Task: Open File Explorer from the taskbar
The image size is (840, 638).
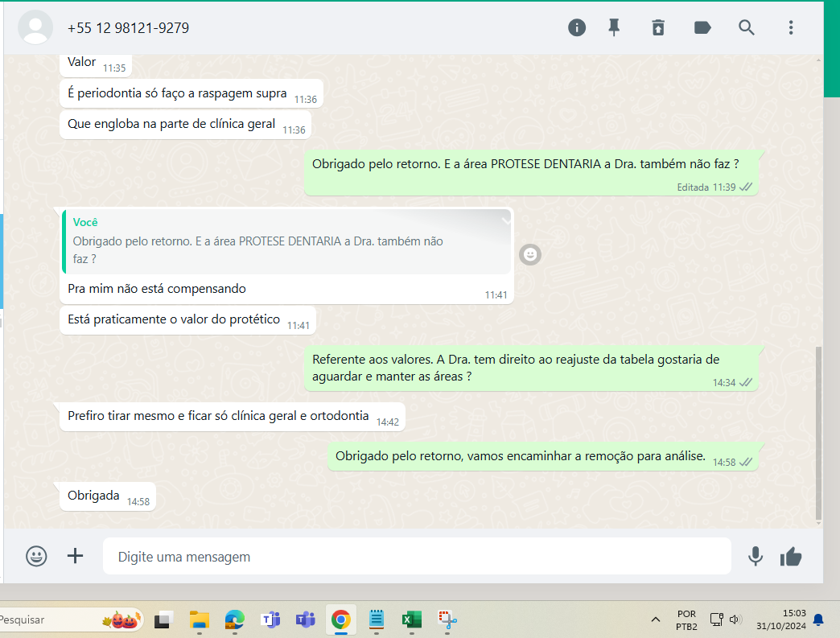Action: pos(200,619)
